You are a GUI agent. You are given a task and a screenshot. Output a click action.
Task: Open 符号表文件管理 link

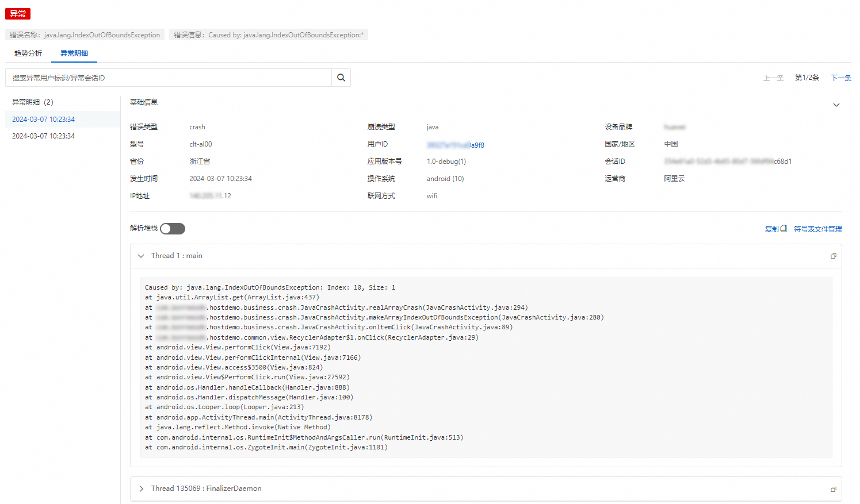[818, 229]
